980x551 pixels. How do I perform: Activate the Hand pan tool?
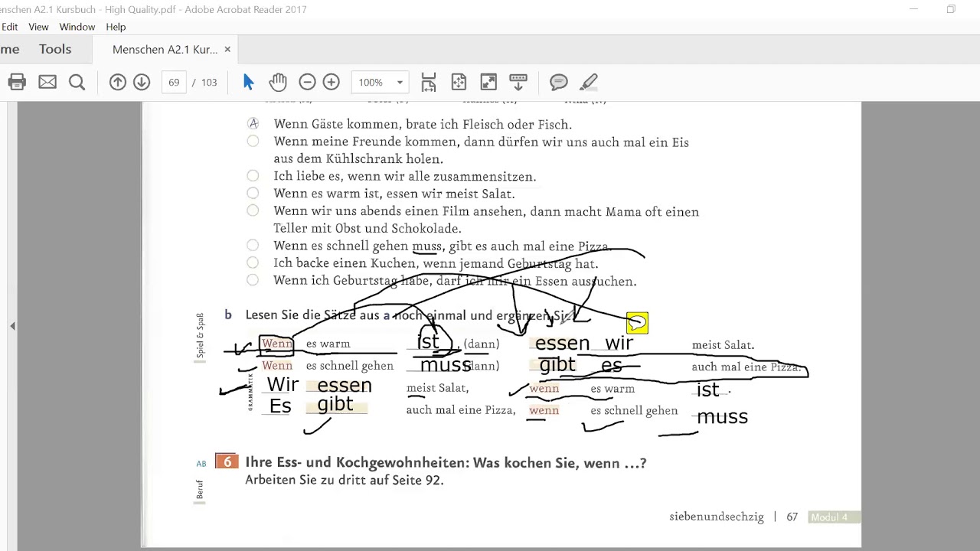point(277,82)
